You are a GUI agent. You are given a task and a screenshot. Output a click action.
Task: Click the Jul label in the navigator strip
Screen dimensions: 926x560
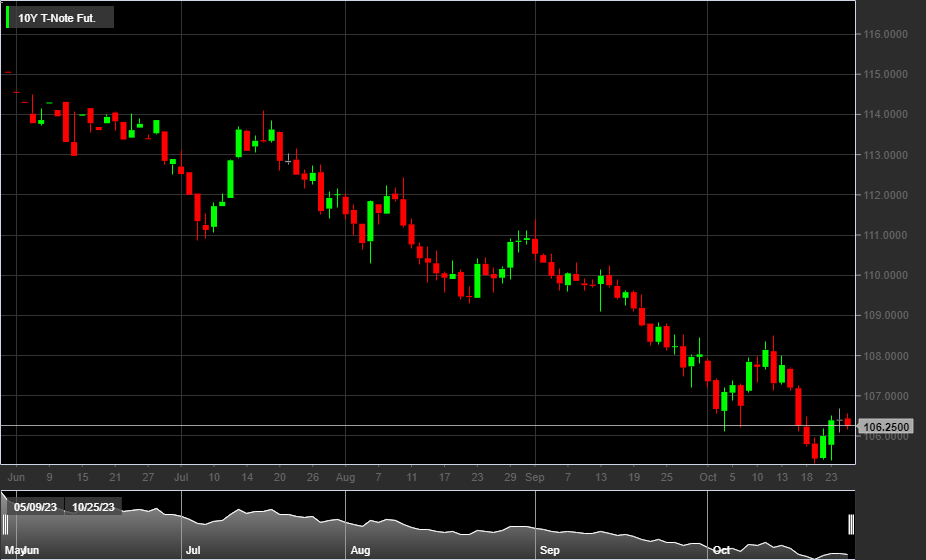[x=193, y=550]
